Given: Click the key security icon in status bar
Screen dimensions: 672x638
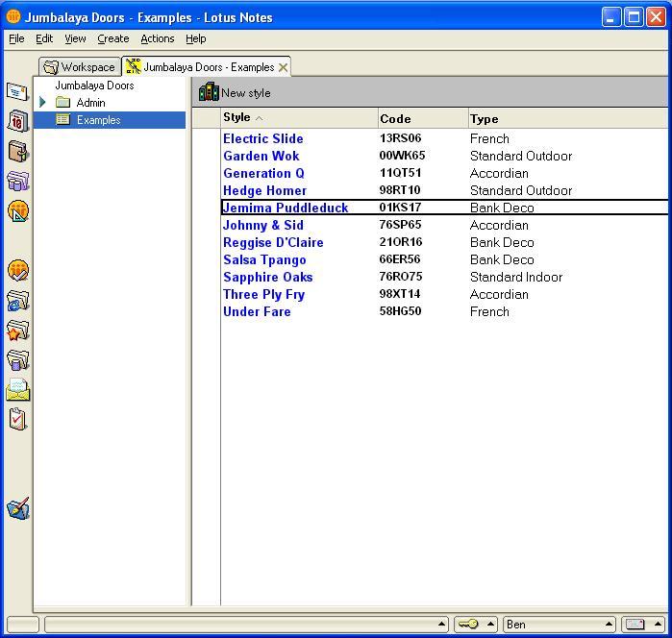Looking at the screenshot, I should pos(468,625).
